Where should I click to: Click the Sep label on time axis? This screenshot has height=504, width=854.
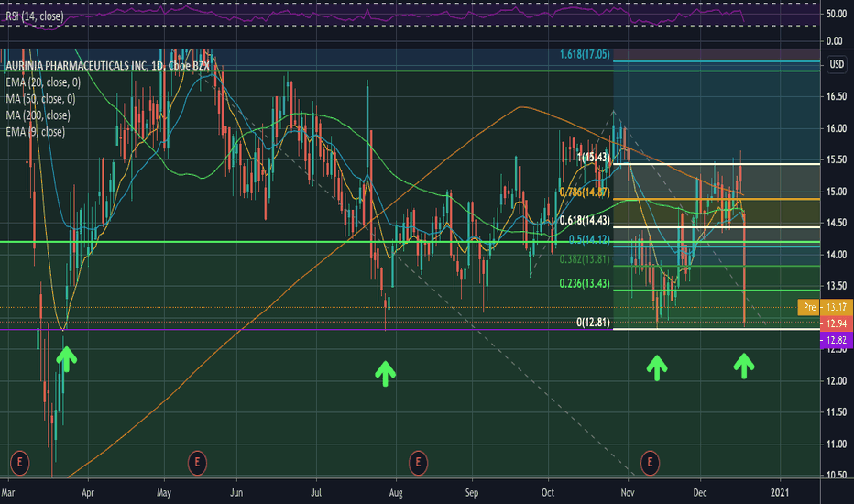tap(472, 493)
